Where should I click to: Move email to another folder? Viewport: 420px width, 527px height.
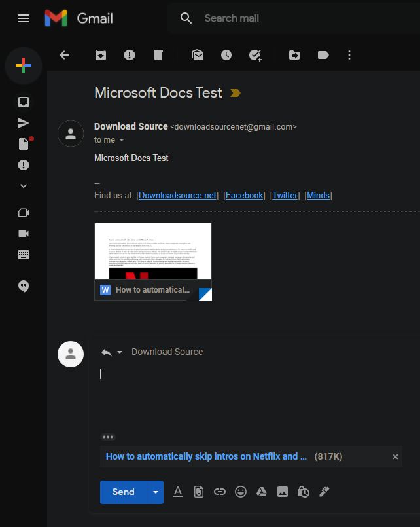[294, 55]
